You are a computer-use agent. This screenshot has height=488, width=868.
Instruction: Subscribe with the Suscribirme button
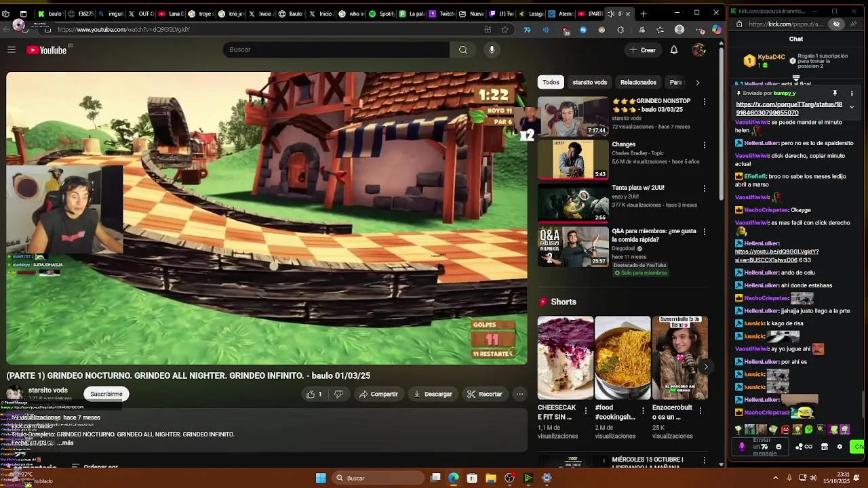tap(106, 394)
